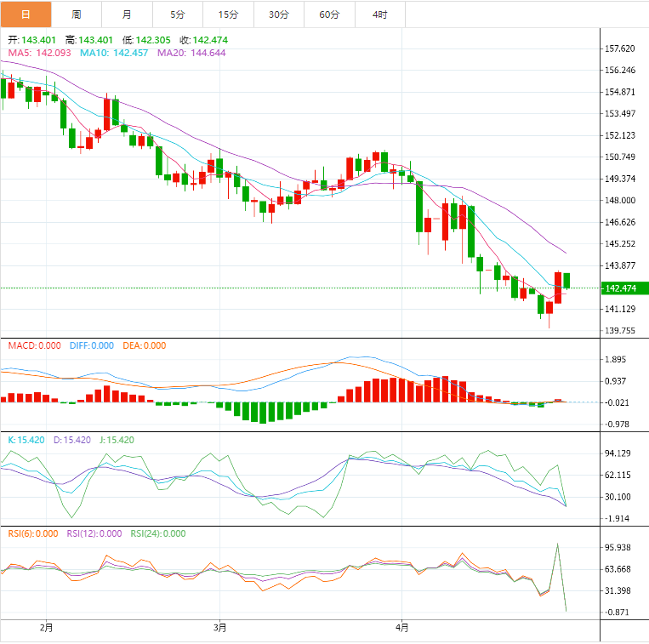
Task: Click the 1.895 MACD axis value
Action: tap(615, 359)
